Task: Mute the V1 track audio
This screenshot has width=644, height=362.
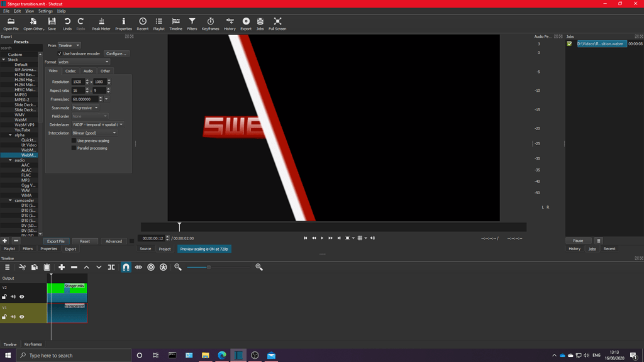Action: (x=13, y=317)
